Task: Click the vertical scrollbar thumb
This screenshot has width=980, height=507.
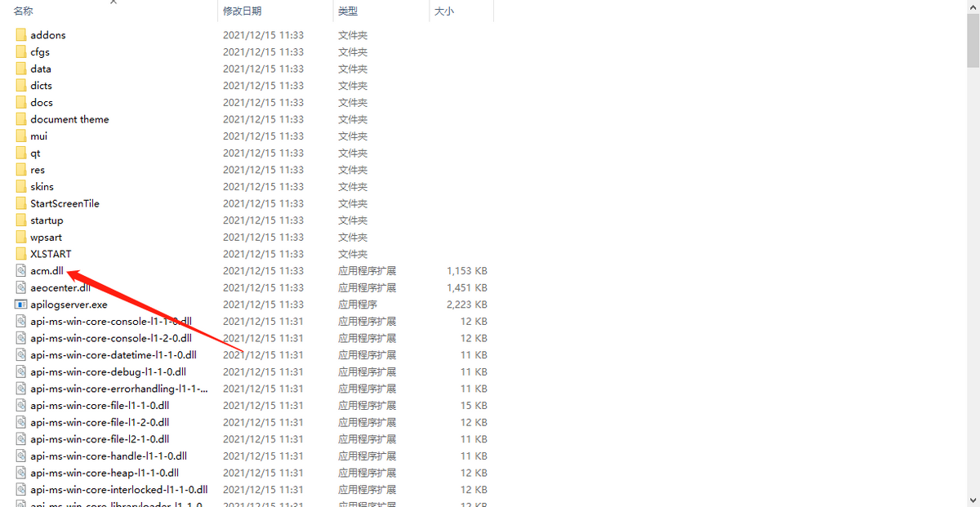Action: click(973, 38)
